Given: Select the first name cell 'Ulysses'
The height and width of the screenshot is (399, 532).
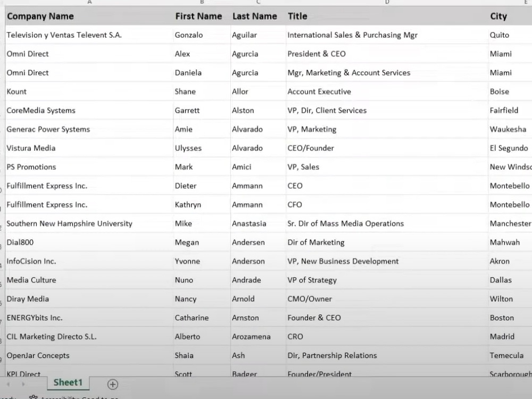Looking at the screenshot, I should (202, 148).
